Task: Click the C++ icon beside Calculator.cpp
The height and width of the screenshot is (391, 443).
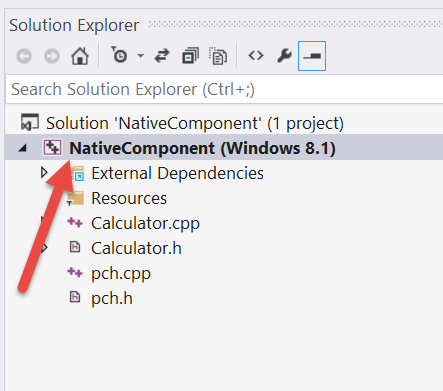Action: coord(75,222)
